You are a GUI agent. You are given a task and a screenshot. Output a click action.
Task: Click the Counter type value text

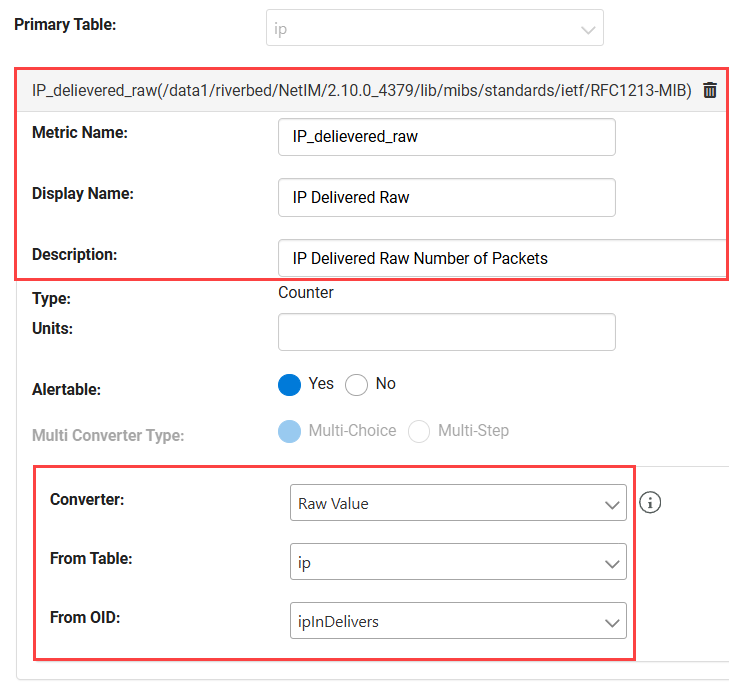[306, 293]
